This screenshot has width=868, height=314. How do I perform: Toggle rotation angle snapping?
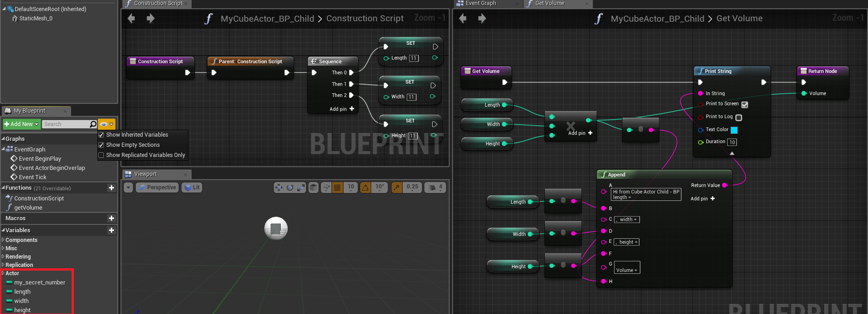tap(365, 187)
